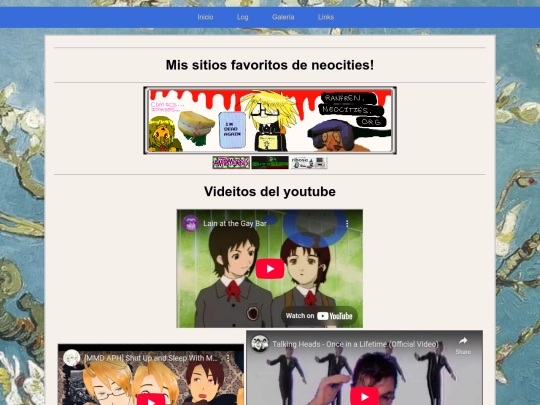Image resolution: width=540 pixels, height=405 pixels.
Task: Open MMD APH video channel avatar
Action: coord(72,358)
